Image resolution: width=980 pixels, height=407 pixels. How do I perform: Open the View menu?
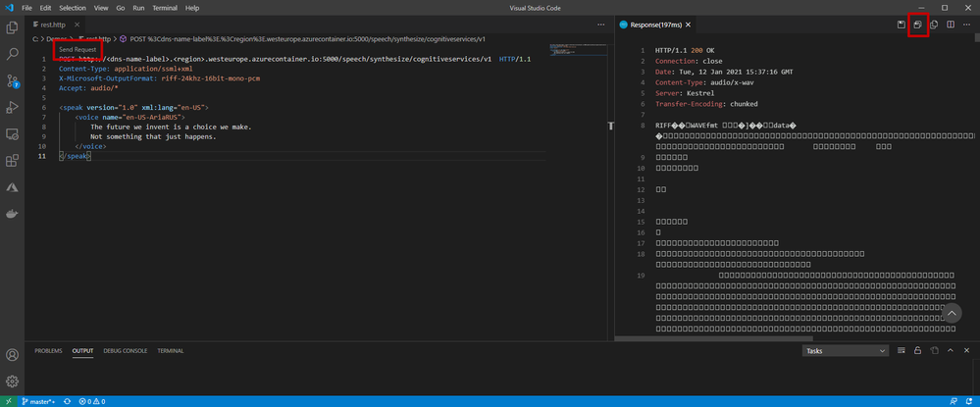tap(101, 8)
